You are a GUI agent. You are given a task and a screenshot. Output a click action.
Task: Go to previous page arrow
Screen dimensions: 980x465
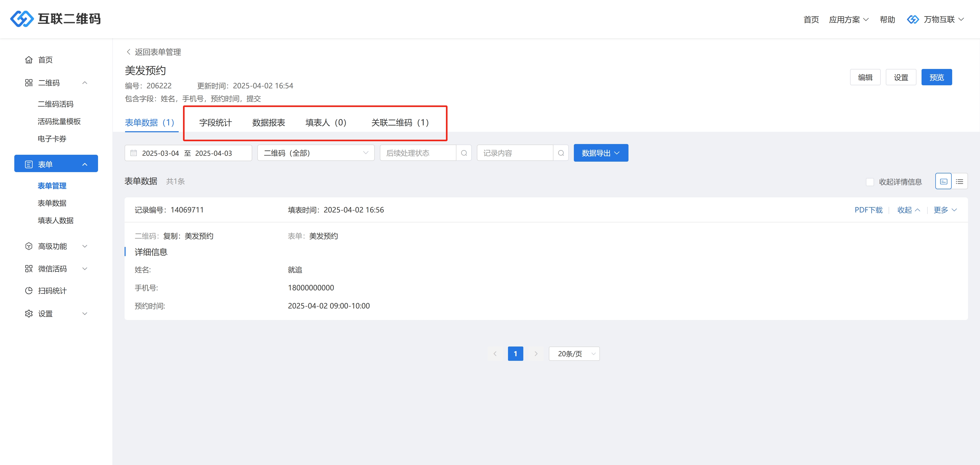pyautogui.click(x=495, y=353)
